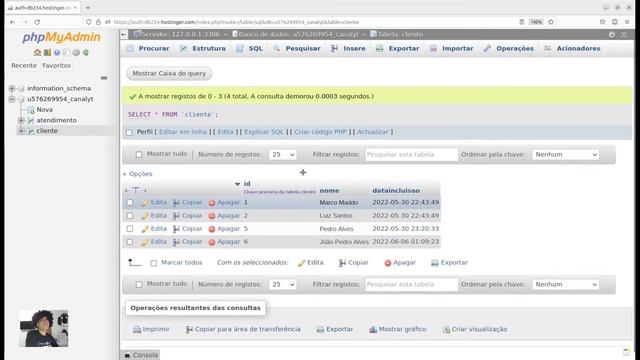
Task: Check the box for Marco Maddo row
Action: click(x=130, y=202)
